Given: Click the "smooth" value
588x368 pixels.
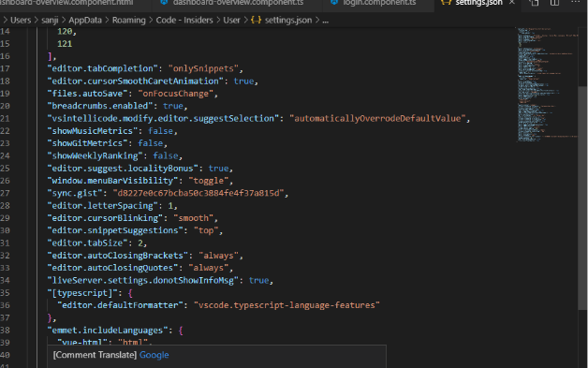Looking at the screenshot, I should coord(194,218).
